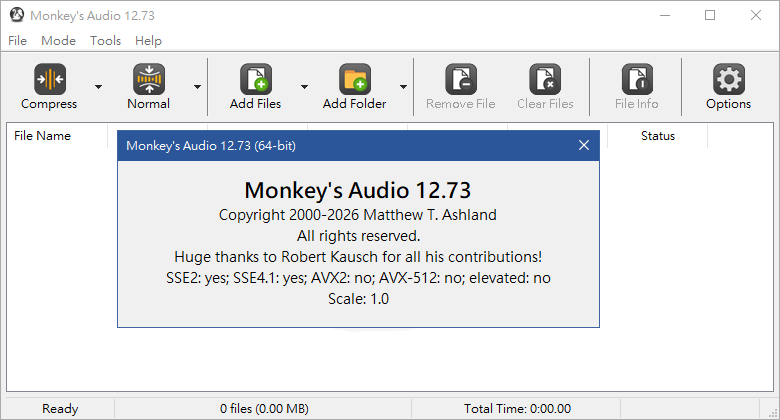Screen dimensions: 780x420
Task: Click the Add Files icon
Action: click(255, 79)
